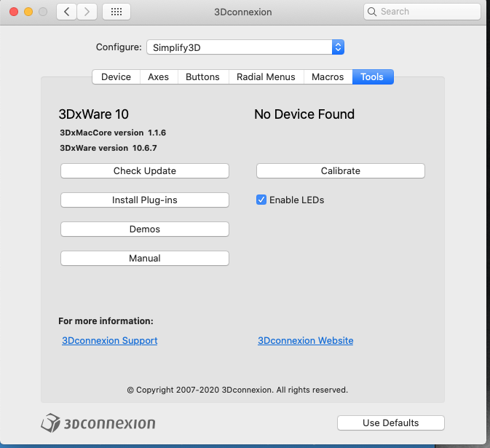The height and width of the screenshot is (448, 490).
Task: Switch to the Device tab
Action: click(x=116, y=77)
